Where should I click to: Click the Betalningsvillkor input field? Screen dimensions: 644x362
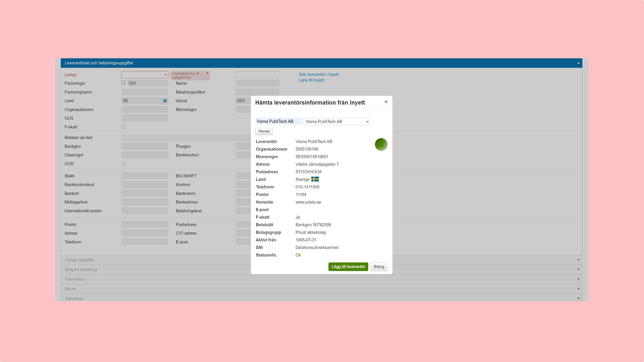pos(258,92)
